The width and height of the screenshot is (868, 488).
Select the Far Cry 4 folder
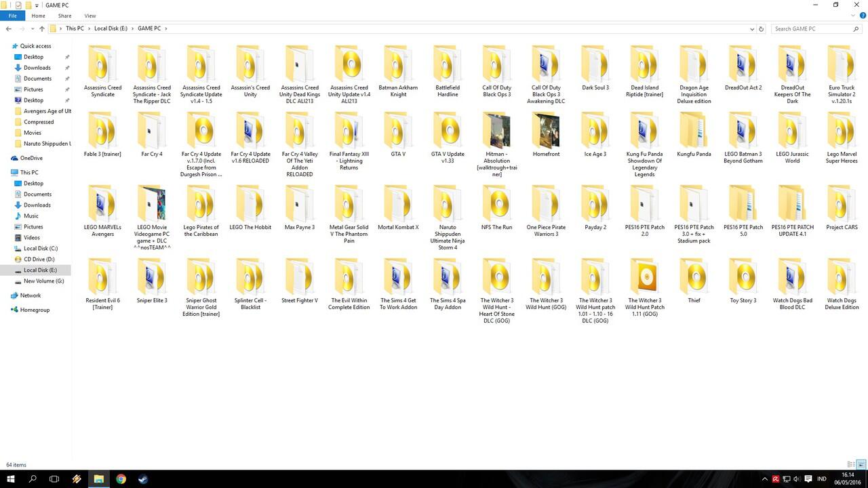(x=152, y=134)
